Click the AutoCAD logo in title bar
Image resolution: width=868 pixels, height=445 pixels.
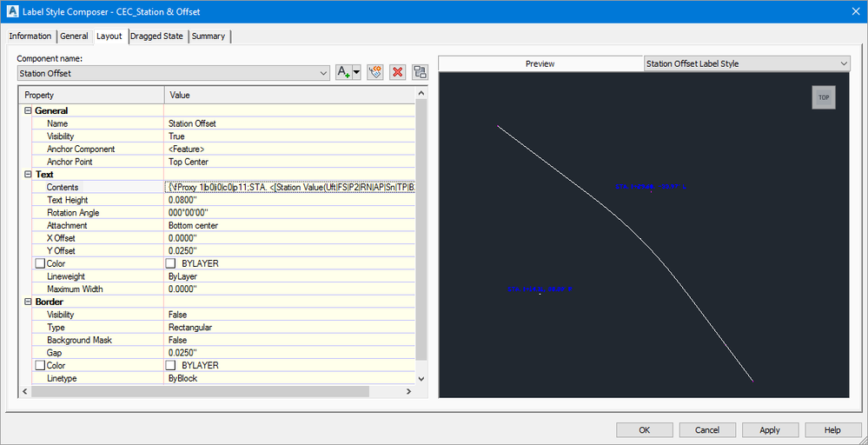12,11
